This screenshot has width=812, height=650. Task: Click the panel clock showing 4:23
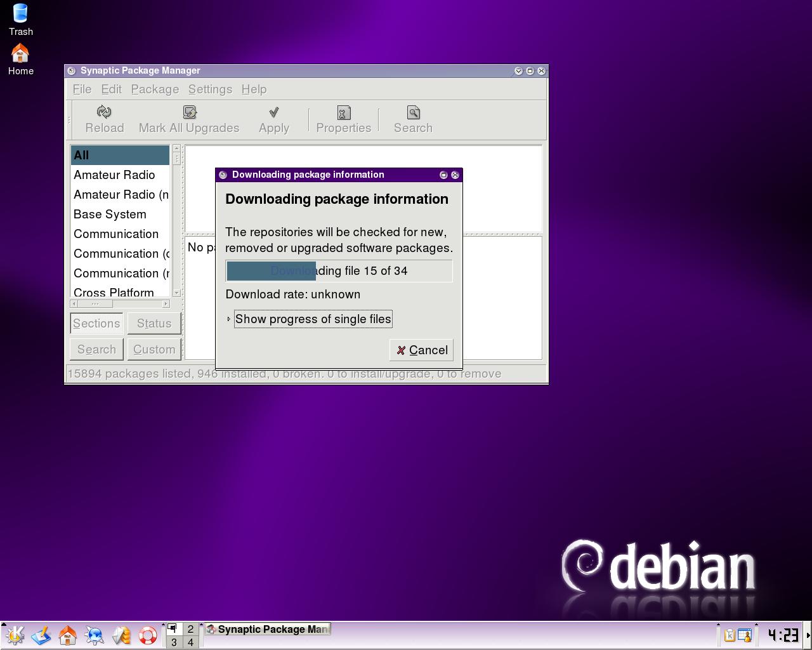pyautogui.click(x=782, y=635)
